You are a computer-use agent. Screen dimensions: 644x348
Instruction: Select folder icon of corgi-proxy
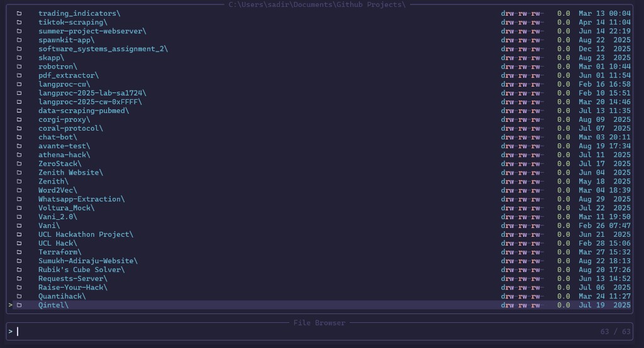(19, 119)
